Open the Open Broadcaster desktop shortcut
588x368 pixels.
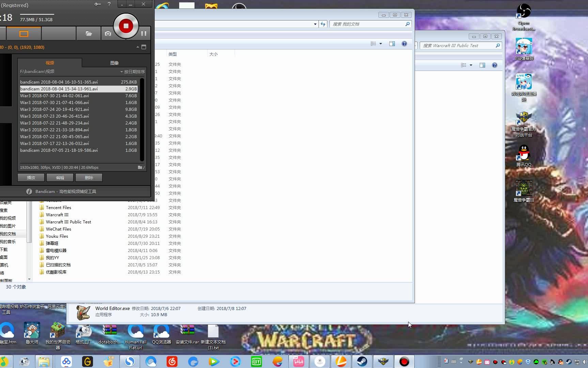pyautogui.click(x=524, y=17)
